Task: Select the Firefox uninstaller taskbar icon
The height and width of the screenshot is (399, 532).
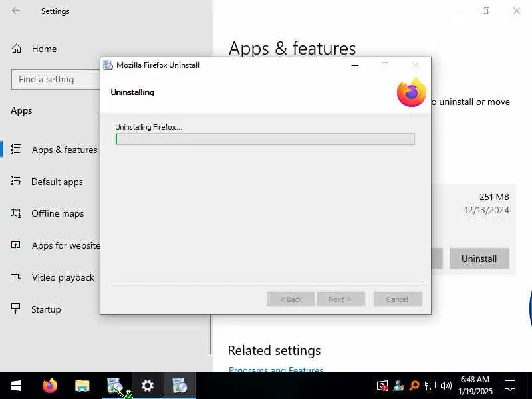Action: (x=180, y=386)
